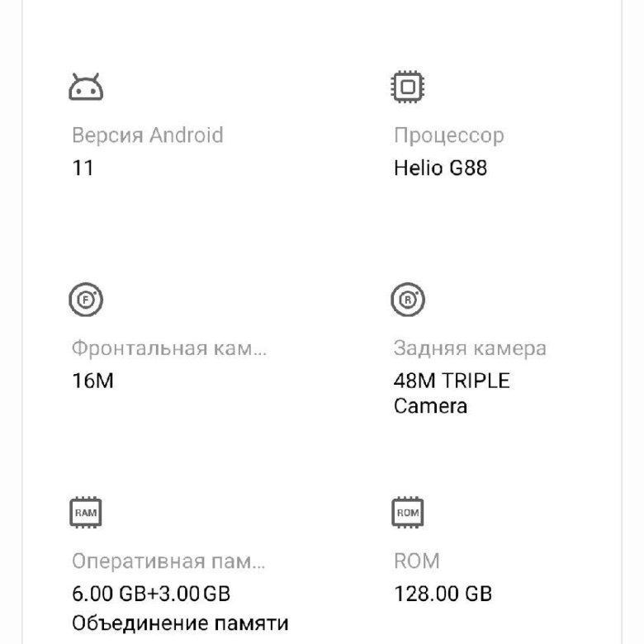Tap the 48M TRIPLE Camera value
644x644 pixels.
click(x=452, y=381)
